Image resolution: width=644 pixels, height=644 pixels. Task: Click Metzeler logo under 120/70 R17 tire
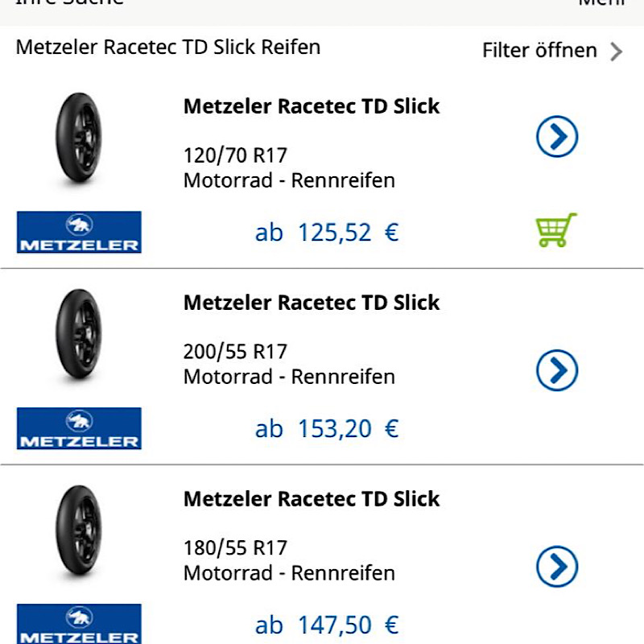(79, 233)
